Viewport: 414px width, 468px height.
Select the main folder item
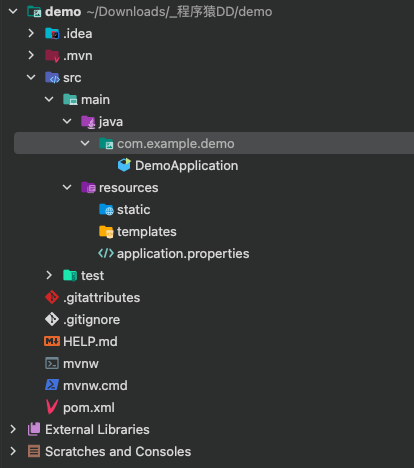87,99
